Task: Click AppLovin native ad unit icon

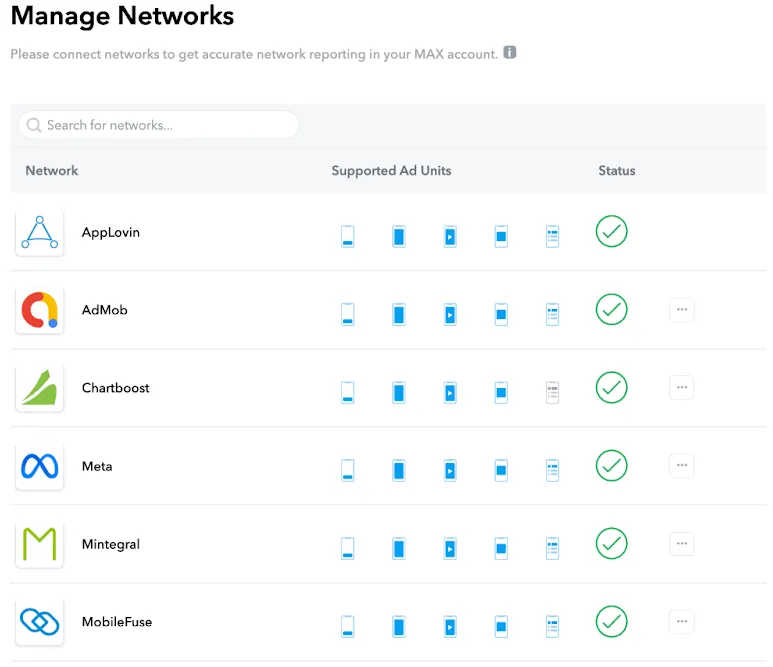Action: pyautogui.click(x=553, y=236)
